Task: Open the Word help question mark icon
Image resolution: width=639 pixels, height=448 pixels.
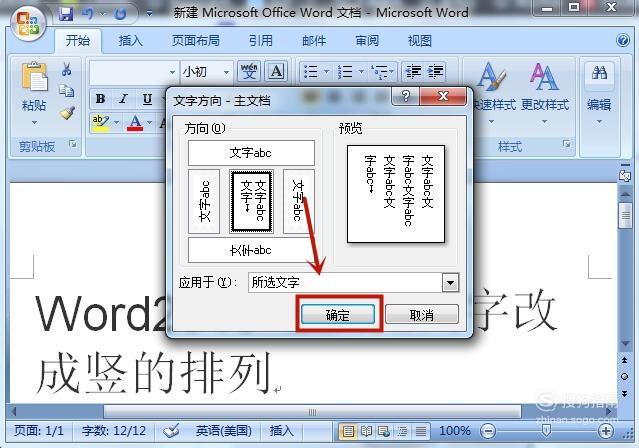Action: (623, 40)
